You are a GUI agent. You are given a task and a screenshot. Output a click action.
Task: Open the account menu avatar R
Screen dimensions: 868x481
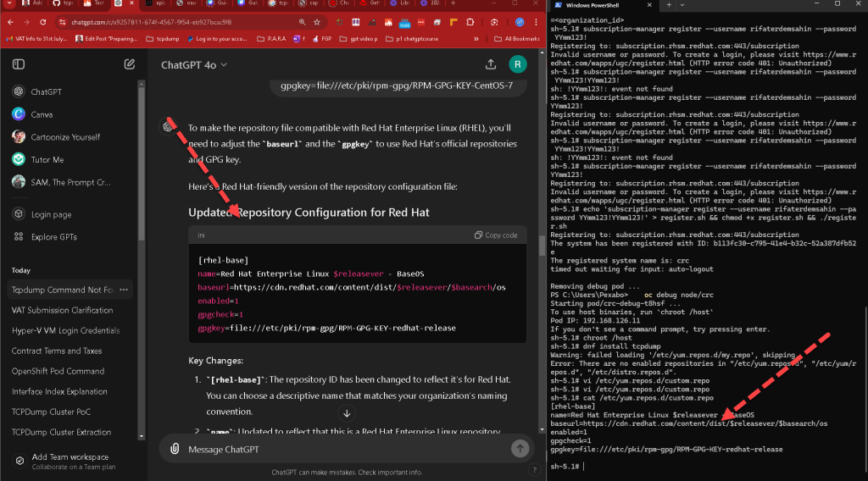click(x=518, y=64)
